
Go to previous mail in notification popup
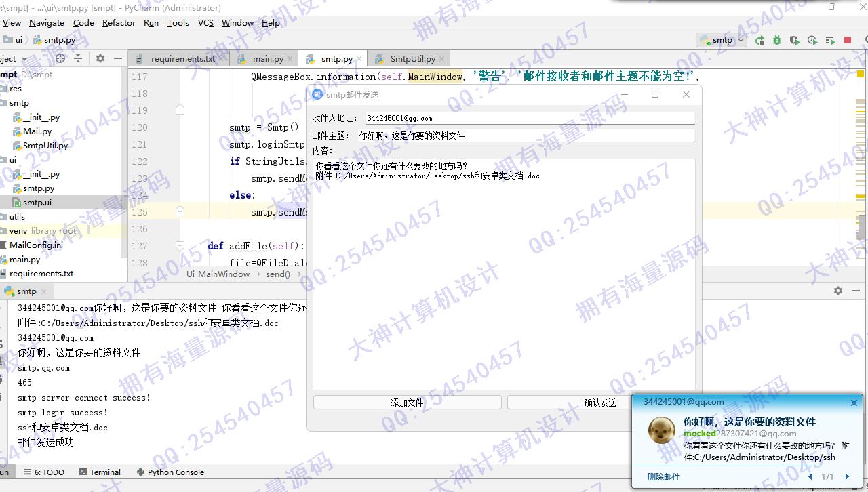pos(810,477)
